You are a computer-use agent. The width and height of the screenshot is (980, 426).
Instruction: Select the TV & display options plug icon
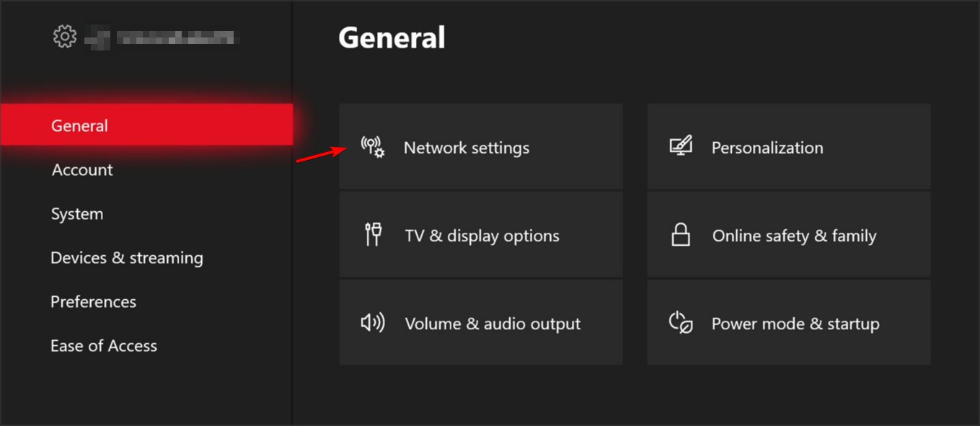(373, 234)
